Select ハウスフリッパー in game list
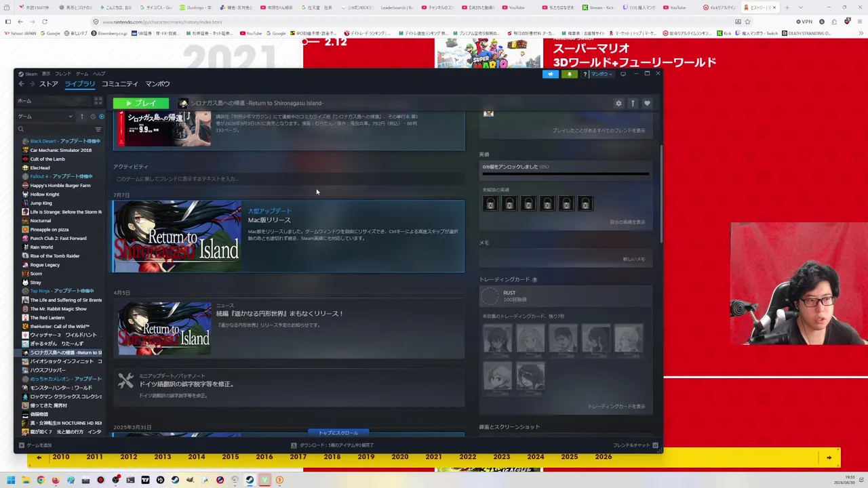 62,370
